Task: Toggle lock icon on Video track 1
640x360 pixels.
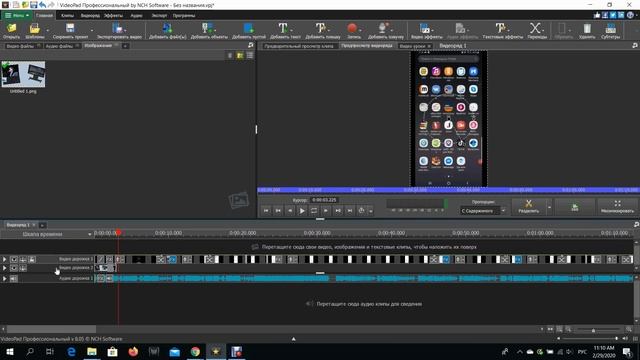Action: pyautogui.click(x=32, y=259)
